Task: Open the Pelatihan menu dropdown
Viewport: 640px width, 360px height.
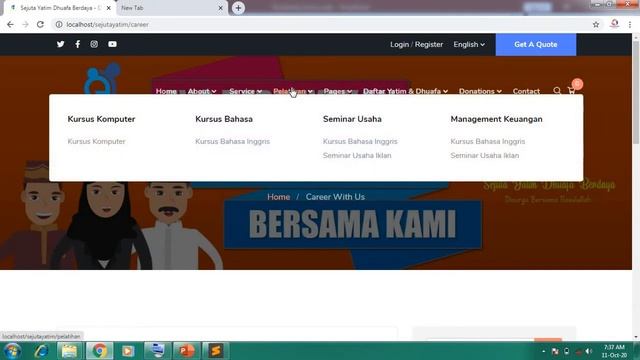Action: pyautogui.click(x=293, y=91)
